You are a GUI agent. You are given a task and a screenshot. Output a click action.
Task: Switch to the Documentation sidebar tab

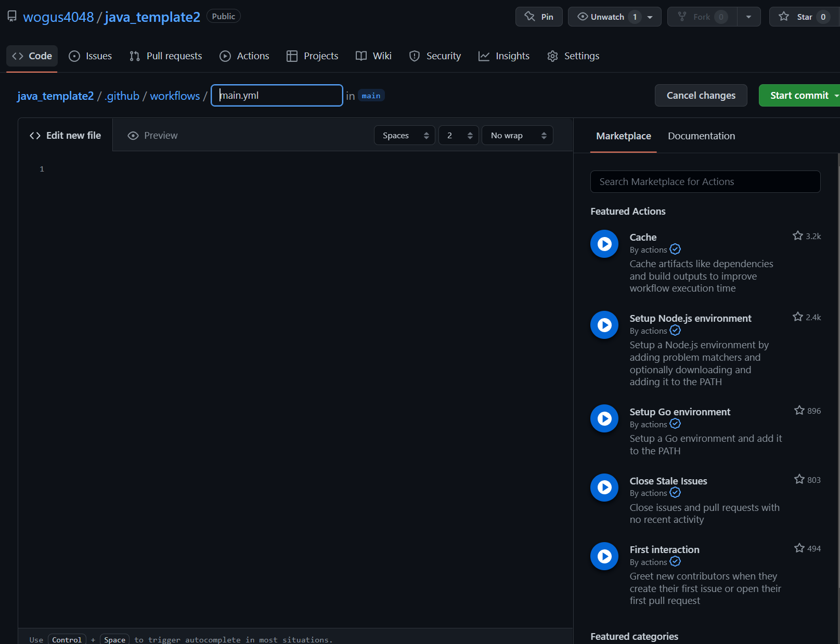(x=701, y=136)
